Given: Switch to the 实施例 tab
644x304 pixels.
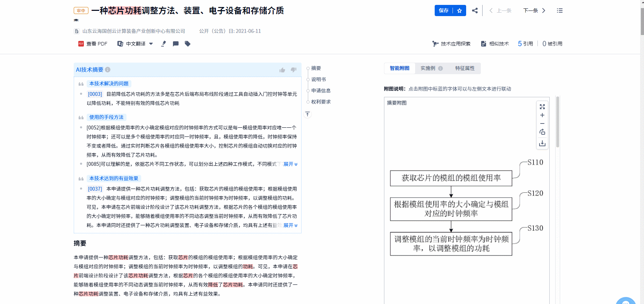Looking at the screenshot, I should point(428,68).
